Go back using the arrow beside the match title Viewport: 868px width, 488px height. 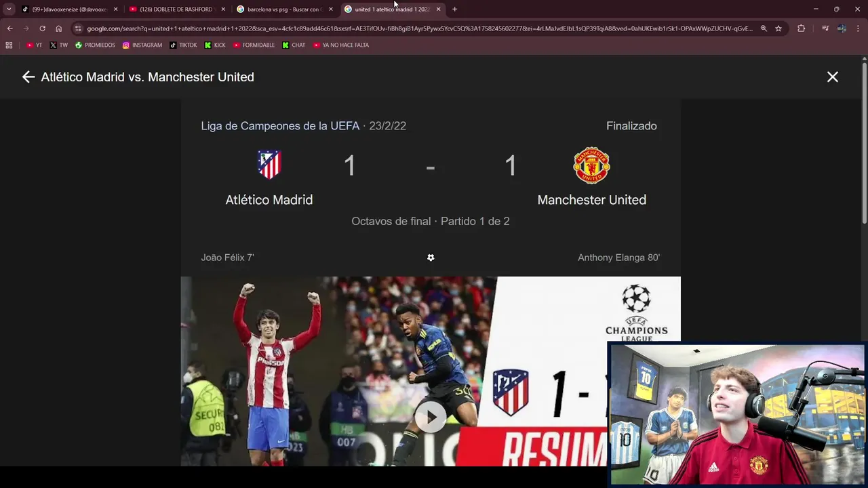(28, 77)
